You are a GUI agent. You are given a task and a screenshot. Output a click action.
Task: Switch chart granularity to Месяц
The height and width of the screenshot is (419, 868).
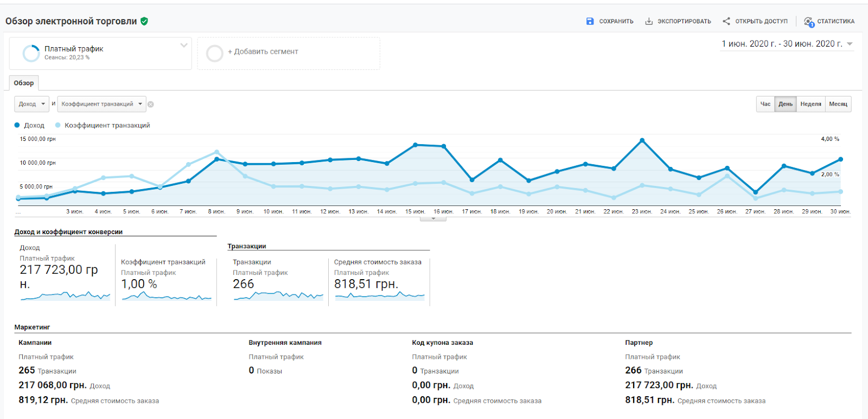point(838,104)
